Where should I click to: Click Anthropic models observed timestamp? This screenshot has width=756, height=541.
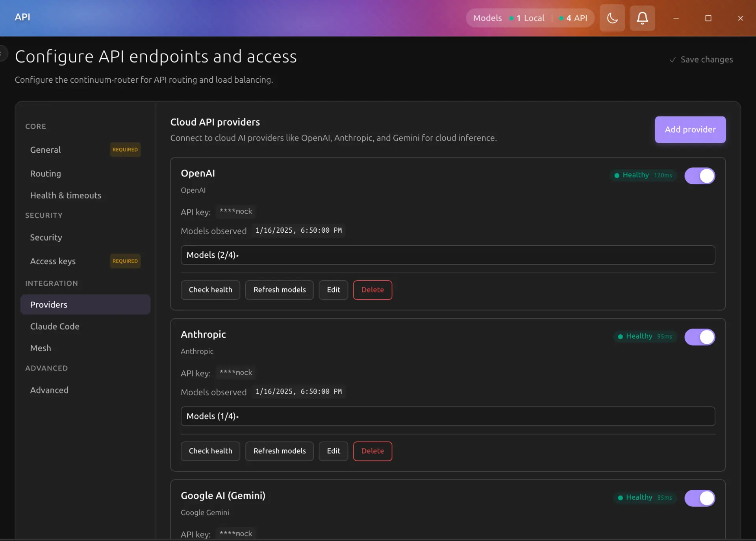click(298, 391)
